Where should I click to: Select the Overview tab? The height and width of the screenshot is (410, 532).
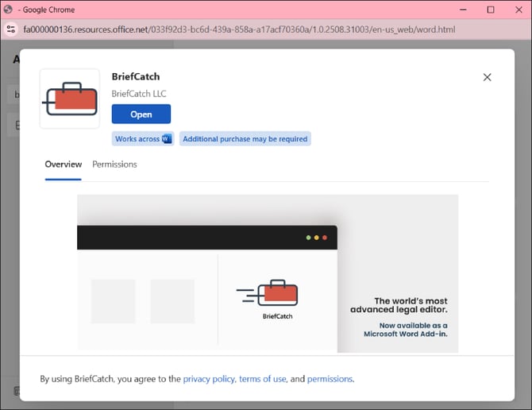point(63,164)
